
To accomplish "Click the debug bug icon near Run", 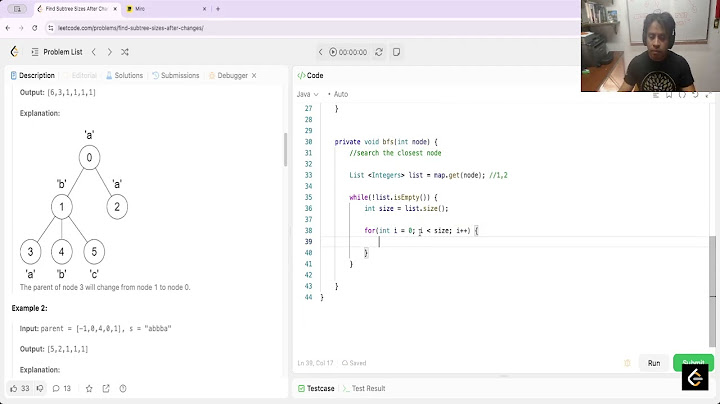I will point(628,363).
